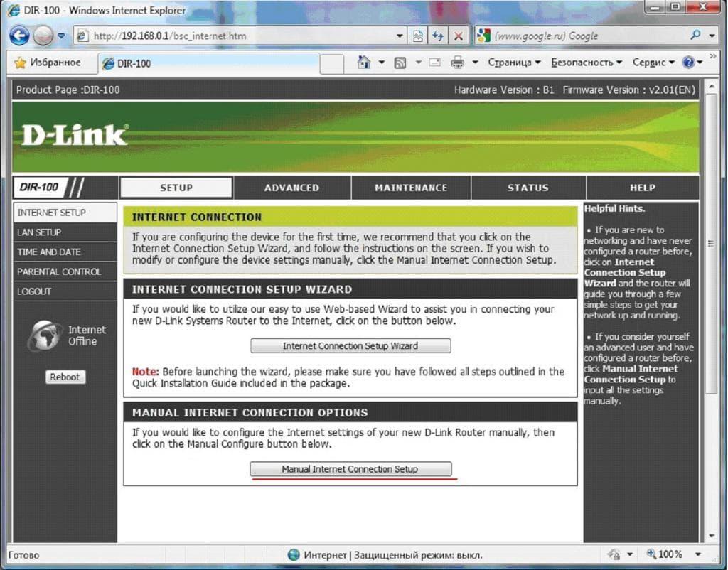Click the Internet Offline globe icon

coord(44,335)
